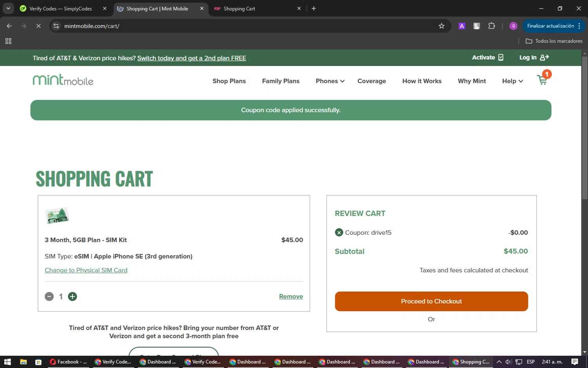Go to the Coverage page

[372, 81]
